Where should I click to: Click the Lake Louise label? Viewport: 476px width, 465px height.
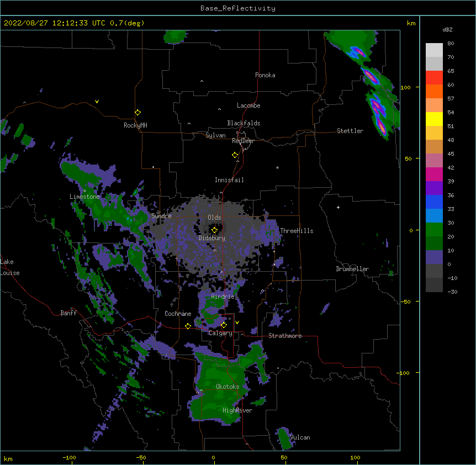[x=10, y=267]
